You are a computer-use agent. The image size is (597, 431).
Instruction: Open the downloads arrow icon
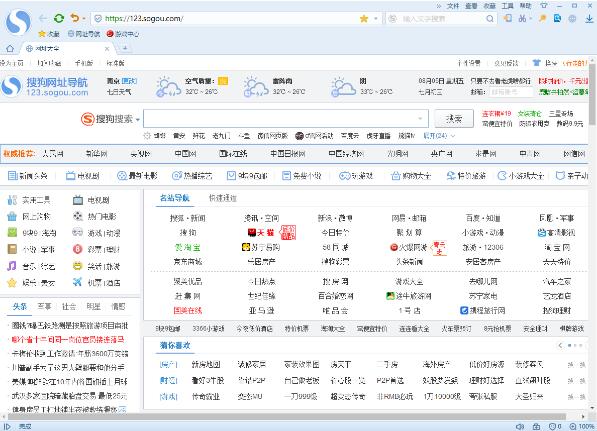[589, 18]
